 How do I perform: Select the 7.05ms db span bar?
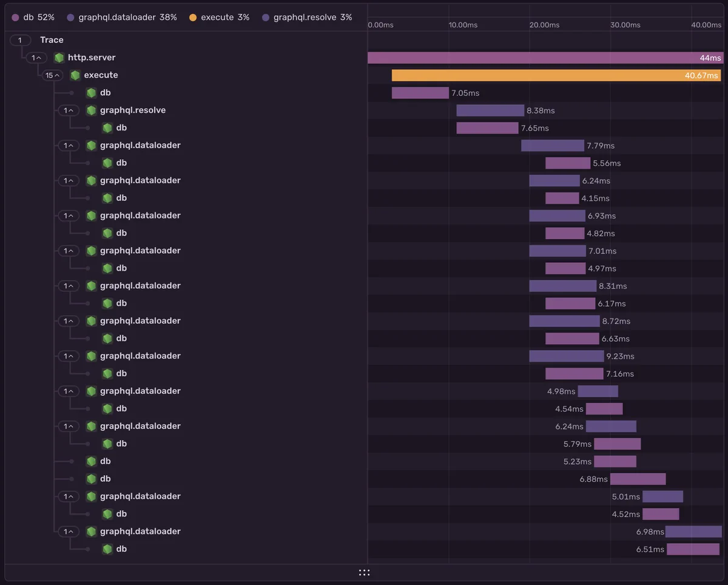point(420,93)
